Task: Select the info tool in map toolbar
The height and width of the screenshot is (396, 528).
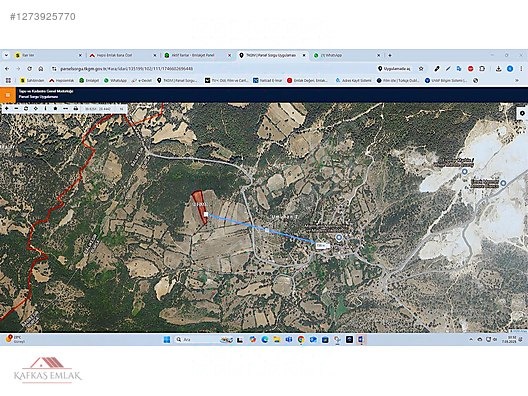Action: pyautogui.click(x=45, y=108)
